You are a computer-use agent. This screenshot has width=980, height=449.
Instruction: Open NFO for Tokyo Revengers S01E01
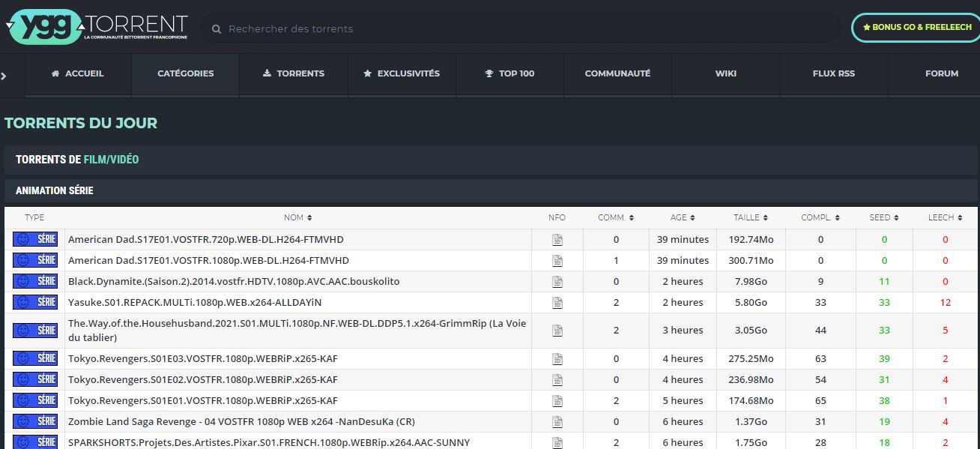coord(557,401)
